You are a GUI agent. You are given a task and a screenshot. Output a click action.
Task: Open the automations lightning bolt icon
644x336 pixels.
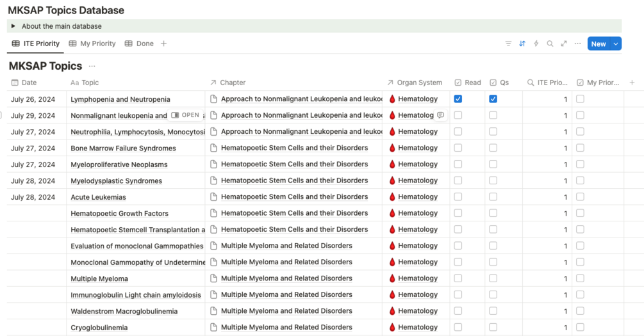pyautogui.click(x=536, y=44)
